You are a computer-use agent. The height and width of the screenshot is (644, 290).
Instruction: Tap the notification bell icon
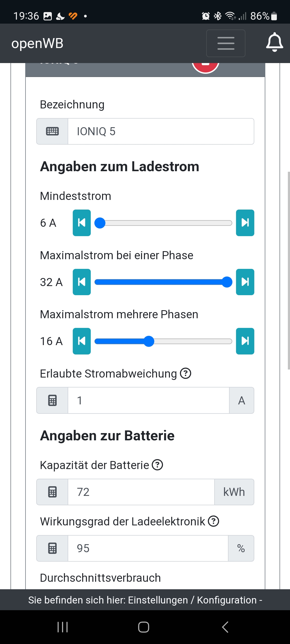click(x=274, y=42)
